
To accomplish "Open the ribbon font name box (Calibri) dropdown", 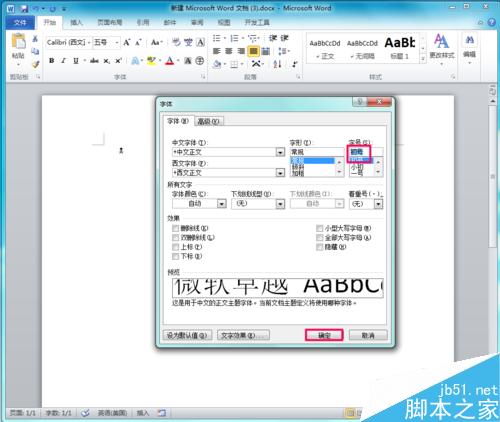I will tap(89, 42).
